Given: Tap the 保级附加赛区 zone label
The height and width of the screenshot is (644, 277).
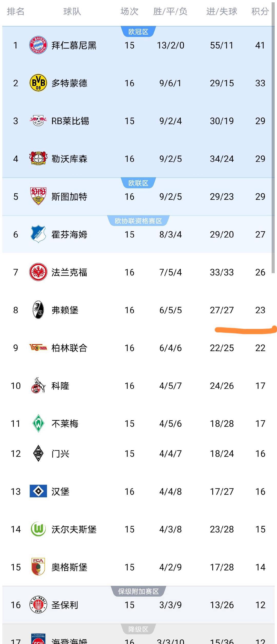Looking at the screenshot, I should 138,591.
